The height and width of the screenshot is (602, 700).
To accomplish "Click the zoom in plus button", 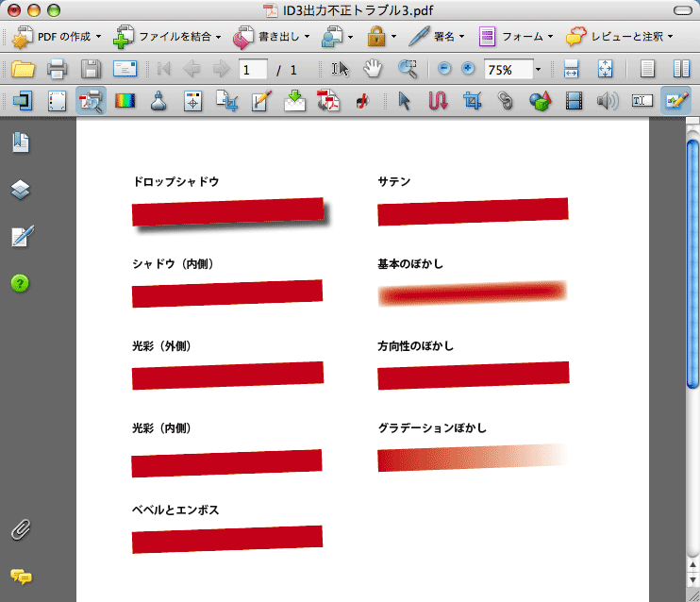I will [x=468, y=69].
